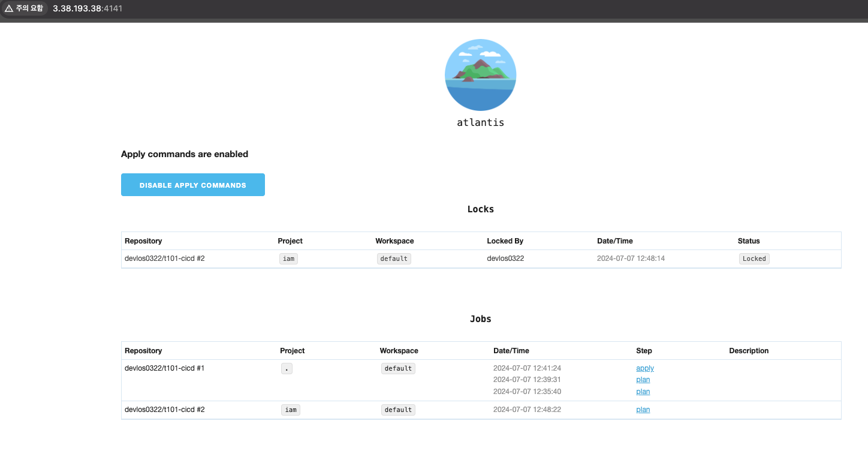Click the Disable Apply Commands button
This screenshot has width=868, height=451.
[x=193, y=185]
